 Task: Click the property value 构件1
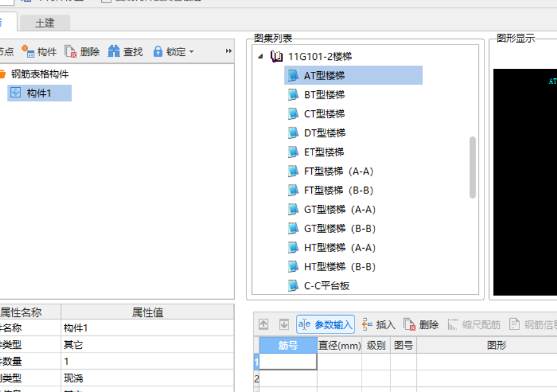tap(148, 328)
